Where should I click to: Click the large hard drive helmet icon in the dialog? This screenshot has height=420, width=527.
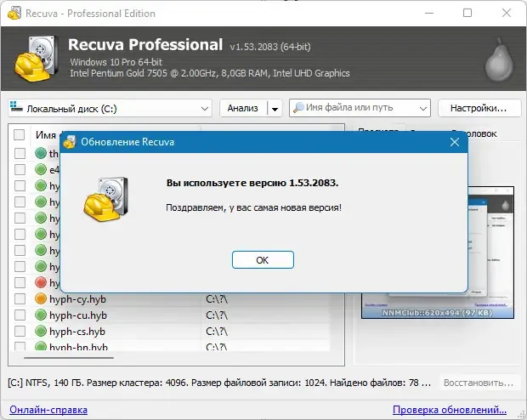pos(106,199)
